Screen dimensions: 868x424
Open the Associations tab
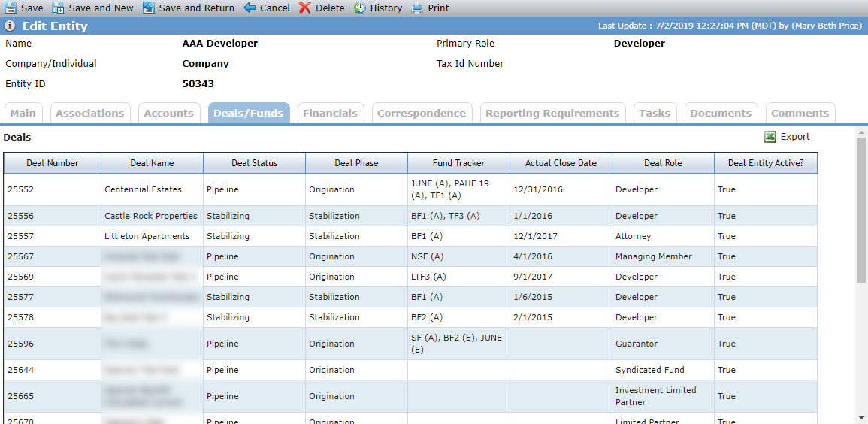tap(90, 113)
